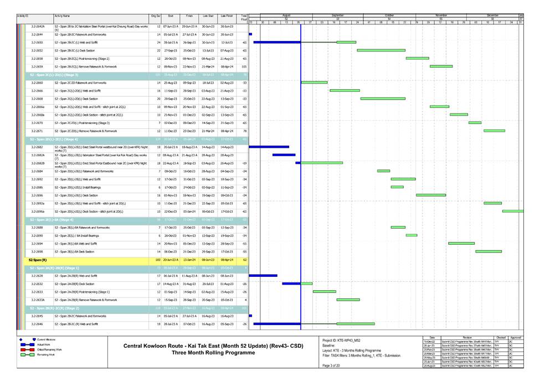555x392 pixels.
Task: Click the Start date cell of activity 3.2-2686
Action: [170, 187]
